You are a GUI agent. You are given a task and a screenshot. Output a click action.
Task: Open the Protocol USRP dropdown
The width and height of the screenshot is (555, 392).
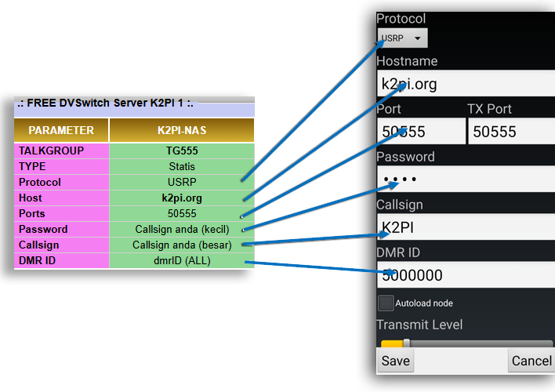click(x=402, y=38)
